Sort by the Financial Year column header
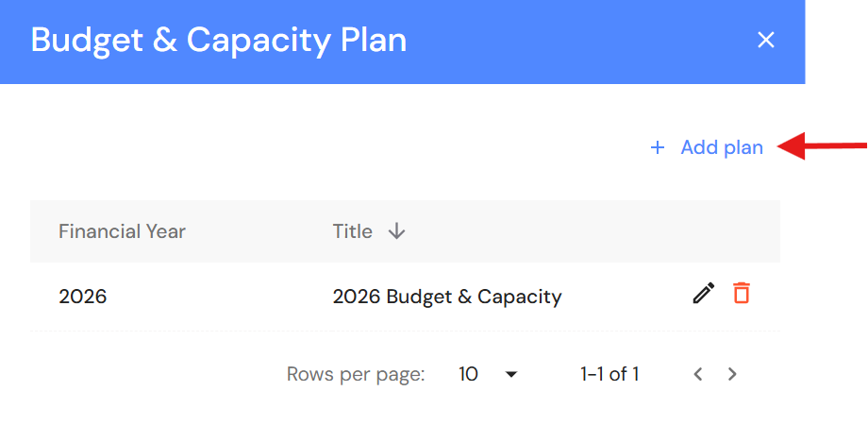The height and width of the screenshot is (442, 868). tap(122, 231)
